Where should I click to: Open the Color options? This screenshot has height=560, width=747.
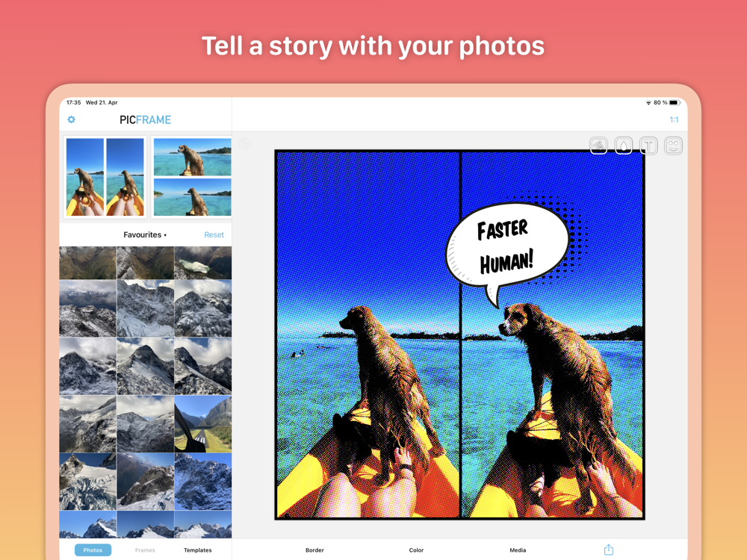coord(416,550)
